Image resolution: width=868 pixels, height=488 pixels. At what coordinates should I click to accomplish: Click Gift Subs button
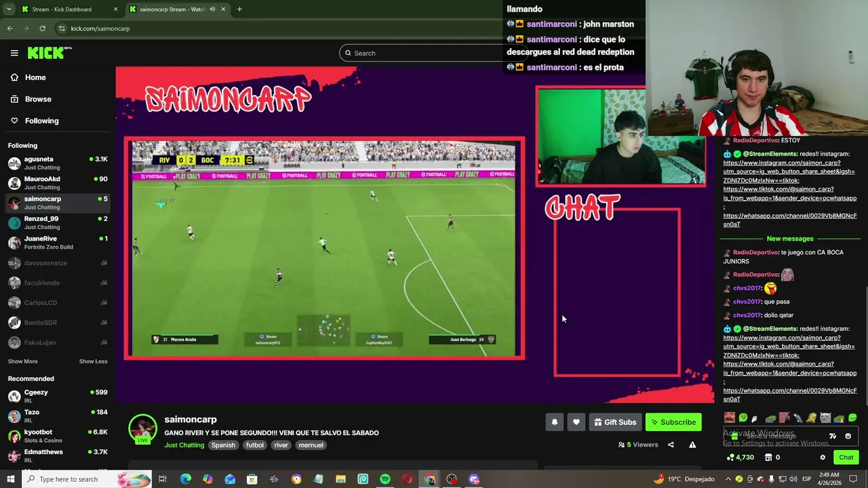coord(615,422)
